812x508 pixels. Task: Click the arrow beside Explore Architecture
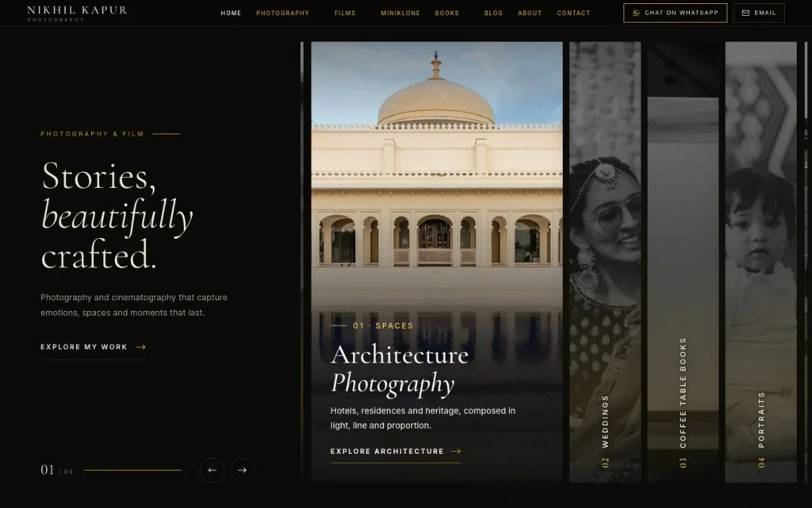coord(456,452)
